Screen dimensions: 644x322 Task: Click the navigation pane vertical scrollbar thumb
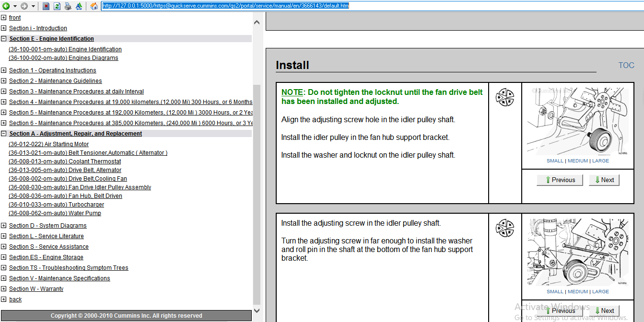click(x=257, y=194)
